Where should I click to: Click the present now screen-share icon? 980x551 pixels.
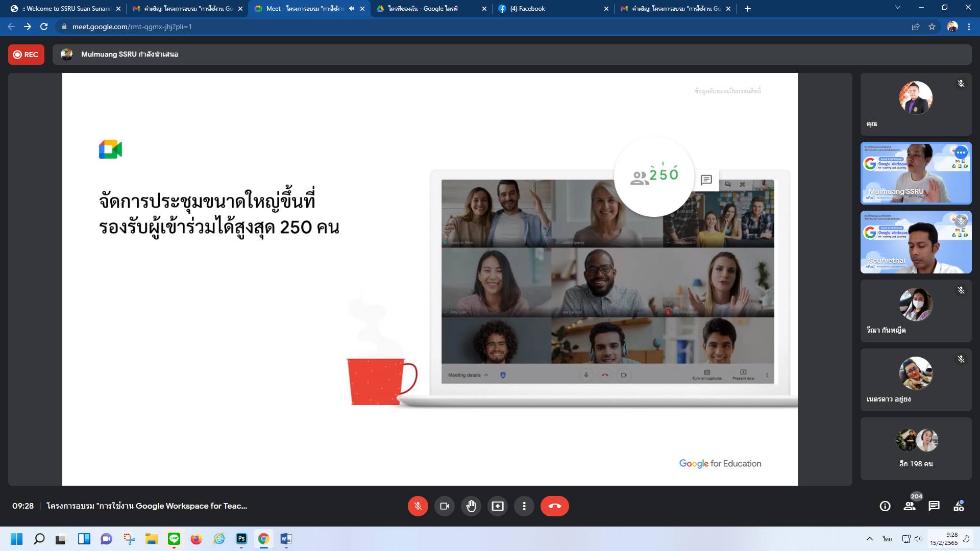click(x=497, y=506)
